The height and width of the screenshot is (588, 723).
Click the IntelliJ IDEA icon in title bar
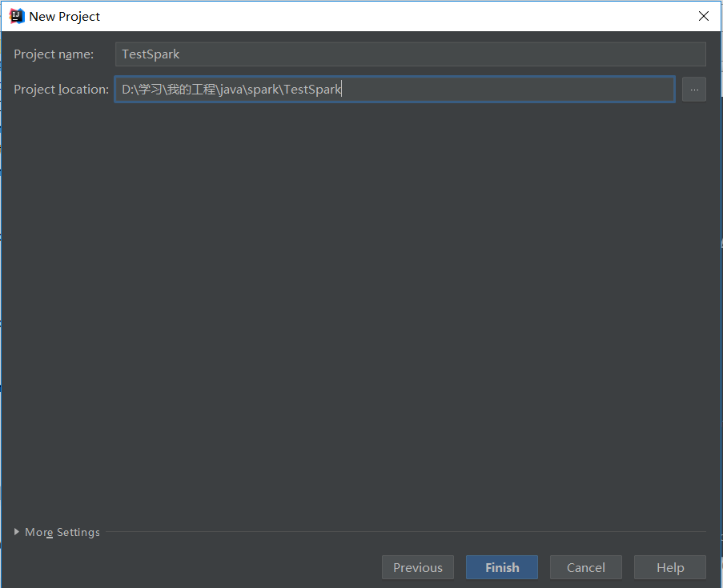click(x=17, y=16)
